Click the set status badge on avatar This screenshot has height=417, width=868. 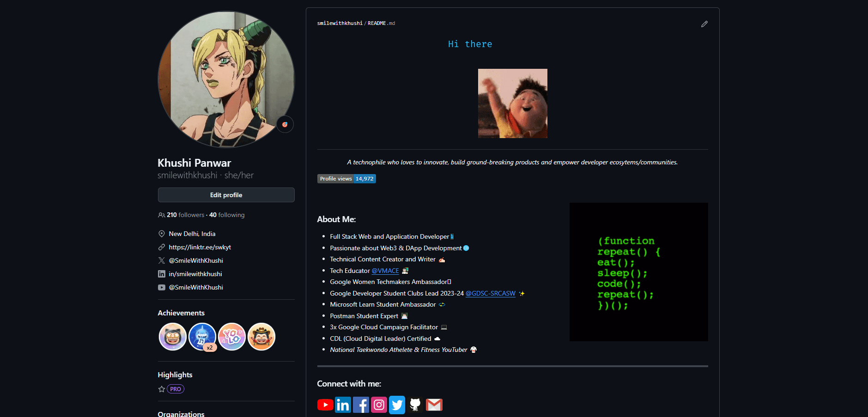pyautogui.click(x=285, y=124)
